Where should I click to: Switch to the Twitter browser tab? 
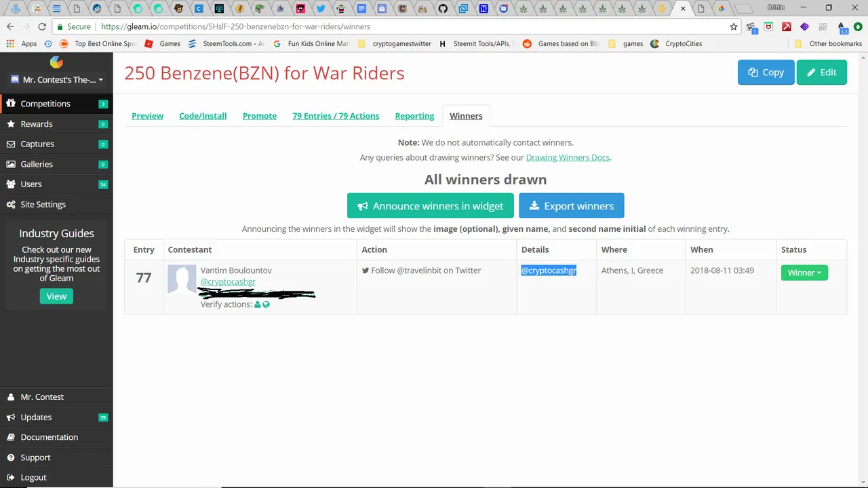coord(321,9)
